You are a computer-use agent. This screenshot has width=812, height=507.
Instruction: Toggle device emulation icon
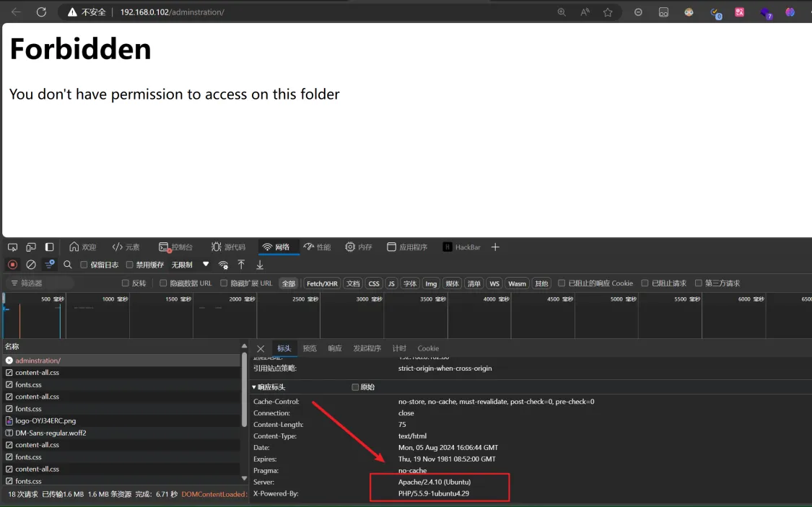tap(31, 247)
